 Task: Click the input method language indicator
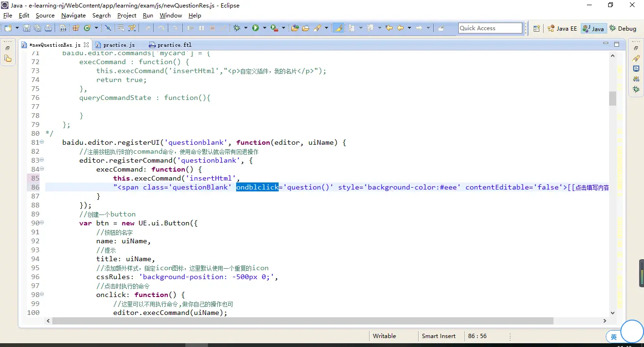613,337
